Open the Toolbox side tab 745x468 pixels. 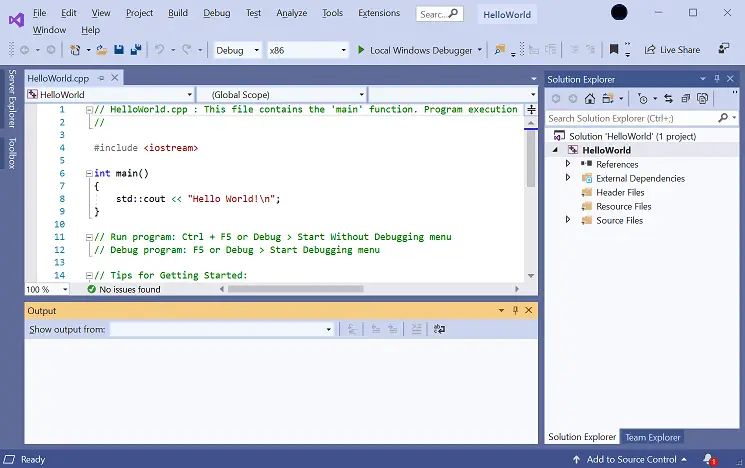(x=12, y=153)
